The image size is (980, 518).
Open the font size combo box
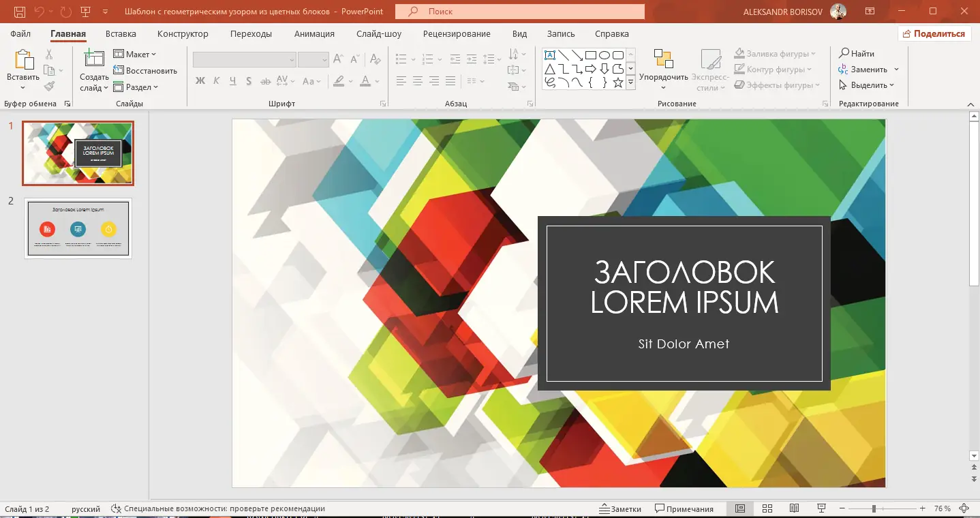pyautogui.click(x=313, y=60)
